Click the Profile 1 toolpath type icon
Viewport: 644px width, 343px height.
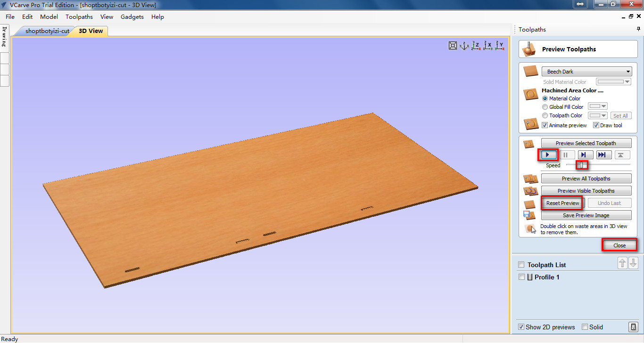(529, 277)
